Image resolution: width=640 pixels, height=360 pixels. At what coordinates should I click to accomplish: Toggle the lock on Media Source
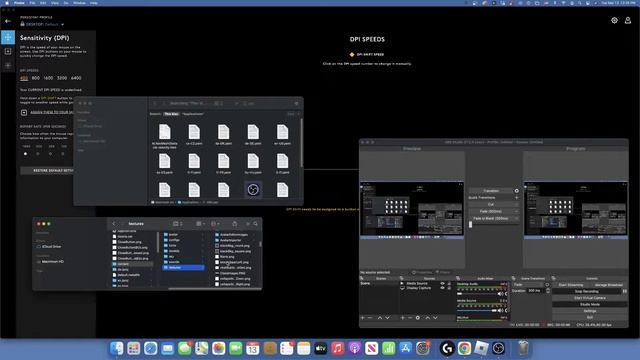coord(449,283)
